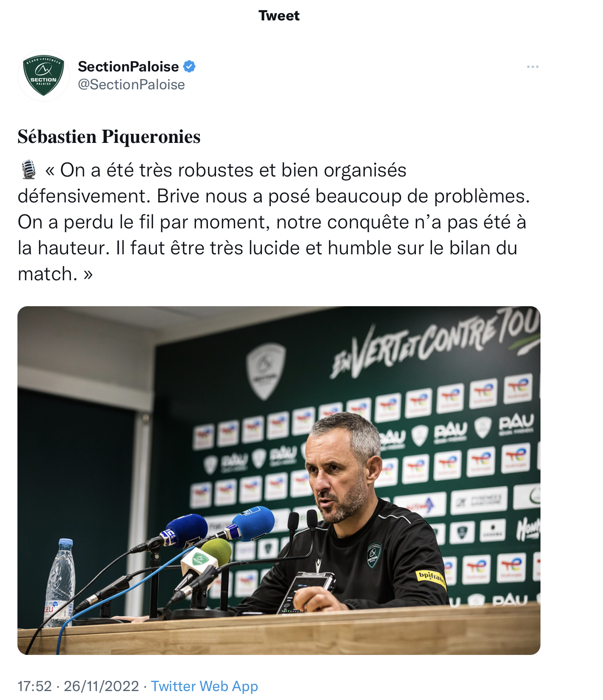The image size is (603, 700).
Task: Click the SectionPaloise display name
Action: pyautogui.click(x=128, y=67)
